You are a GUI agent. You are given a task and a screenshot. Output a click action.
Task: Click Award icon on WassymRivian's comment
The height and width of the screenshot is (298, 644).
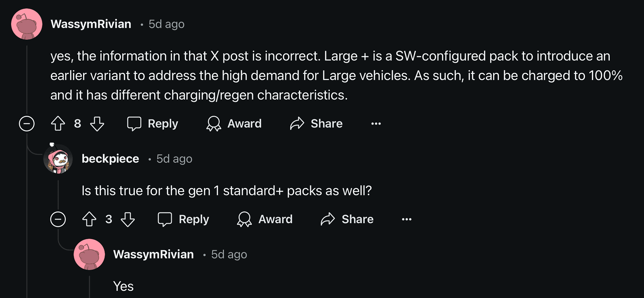[x=214, y=124]
